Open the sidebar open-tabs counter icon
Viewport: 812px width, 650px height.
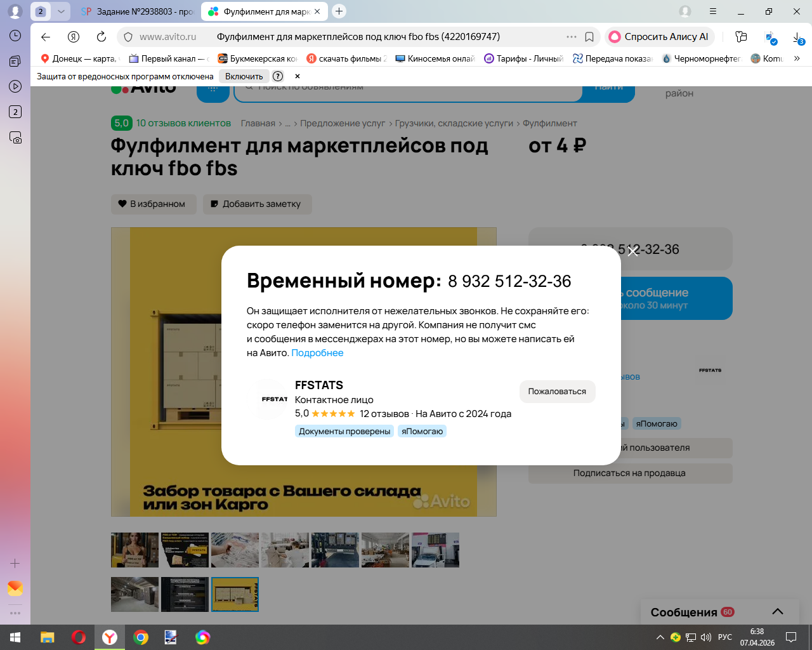(x=15, y=112)
